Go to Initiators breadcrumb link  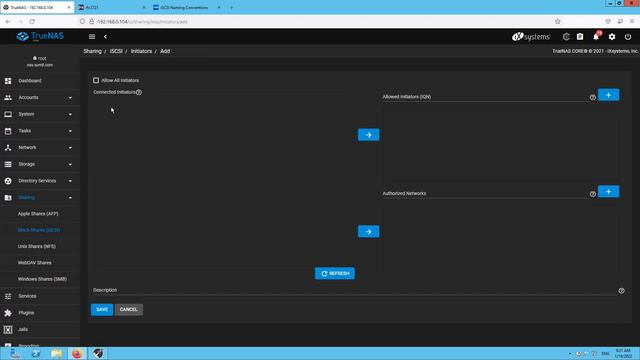(x=141, y=51)
